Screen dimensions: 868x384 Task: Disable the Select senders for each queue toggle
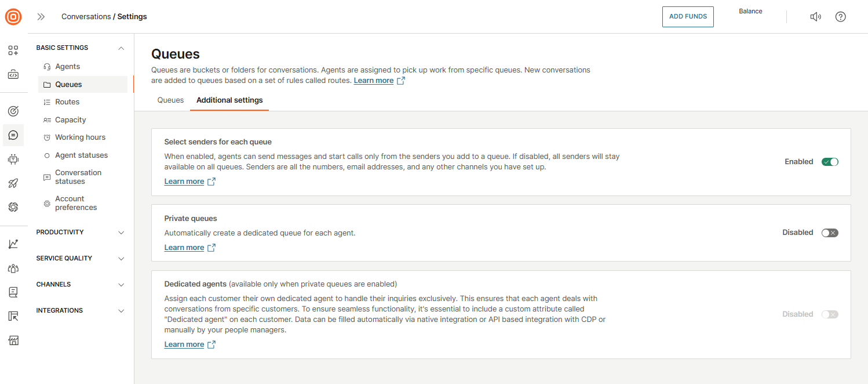tap(830, 162)
